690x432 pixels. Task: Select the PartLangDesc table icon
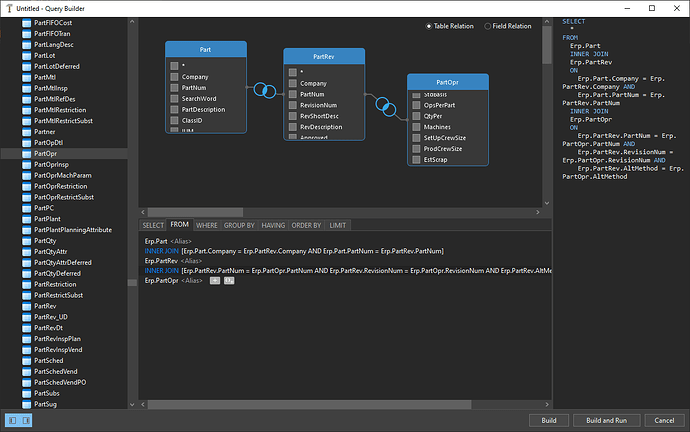(26, 45)
